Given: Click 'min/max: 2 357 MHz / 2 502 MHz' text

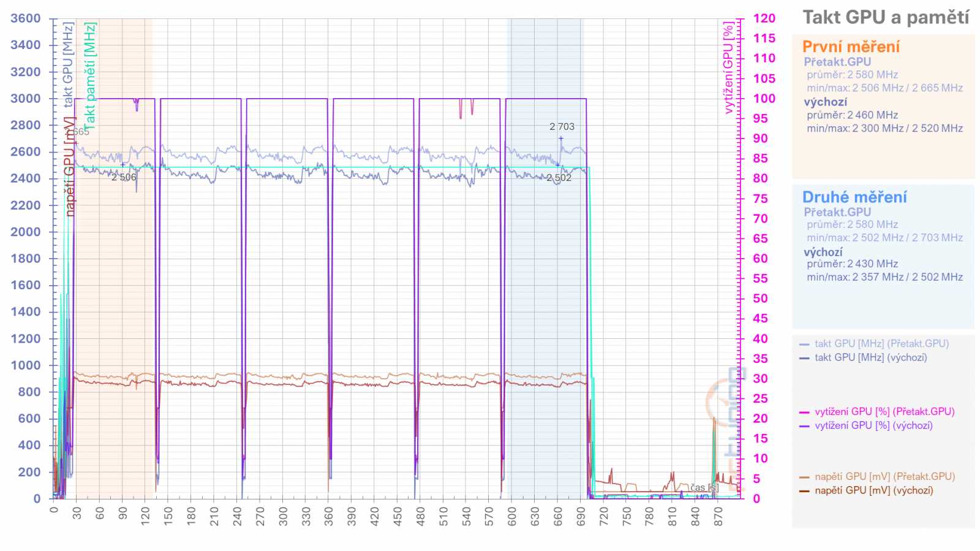Looking at the screenshot, I should click(884, 277).
